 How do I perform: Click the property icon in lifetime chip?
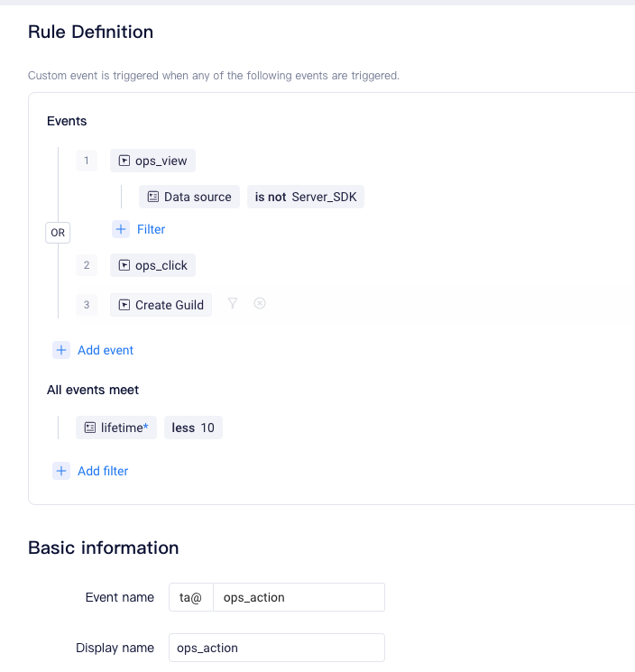90,428
